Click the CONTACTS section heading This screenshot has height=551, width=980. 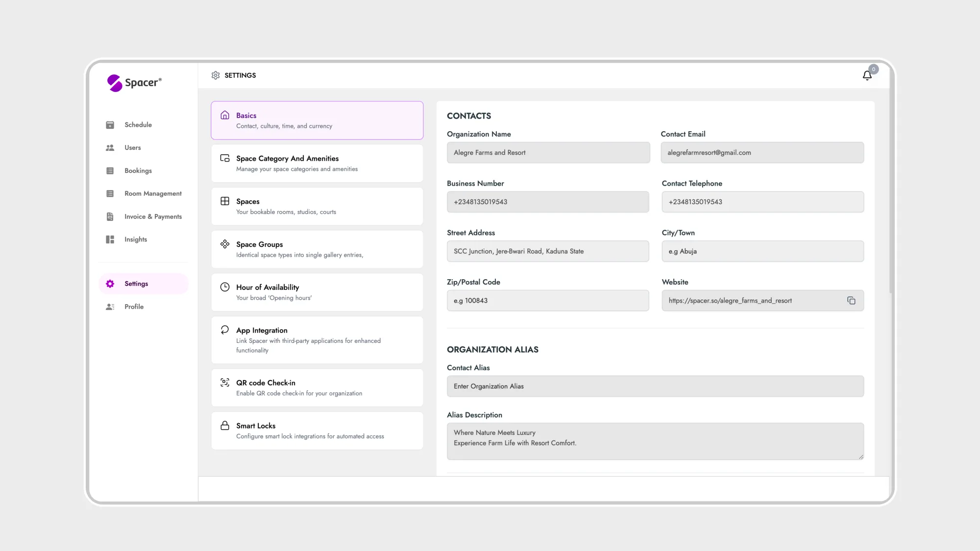click(x=469, y=116)
